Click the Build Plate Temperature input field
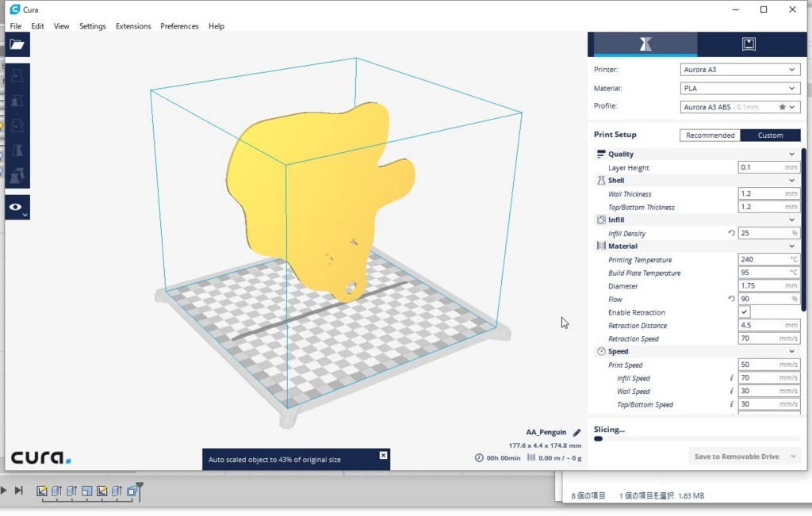Screen dimensions: 812x516 [769, 272]
